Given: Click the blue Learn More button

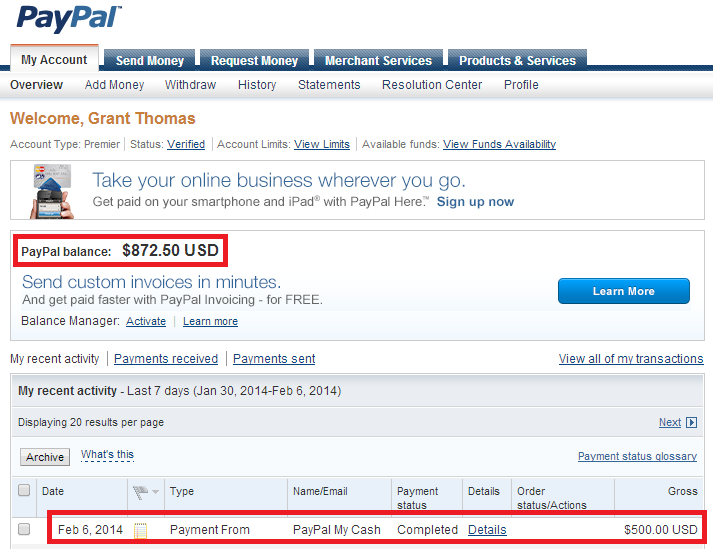Looking at the screenshot, I should point(623,291).
